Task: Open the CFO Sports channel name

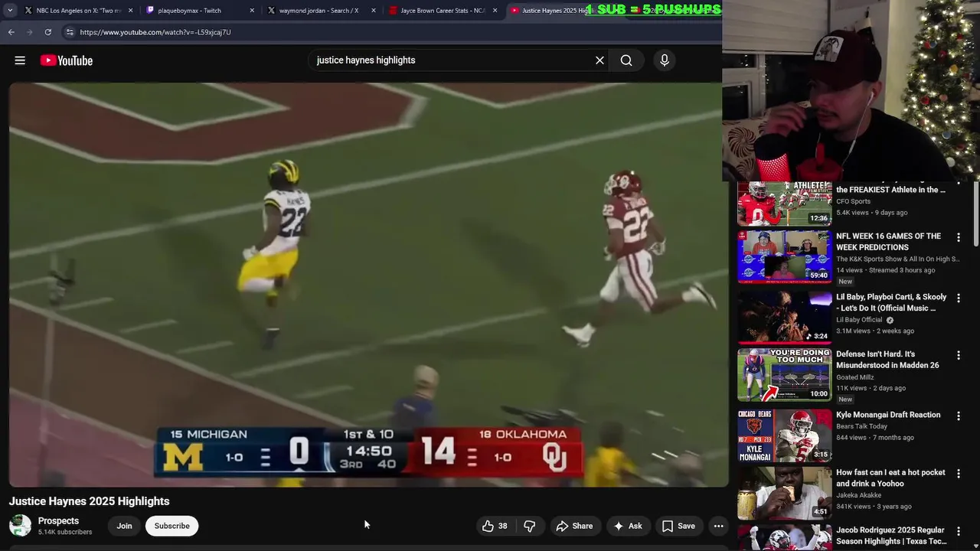Action: [853, 201]
